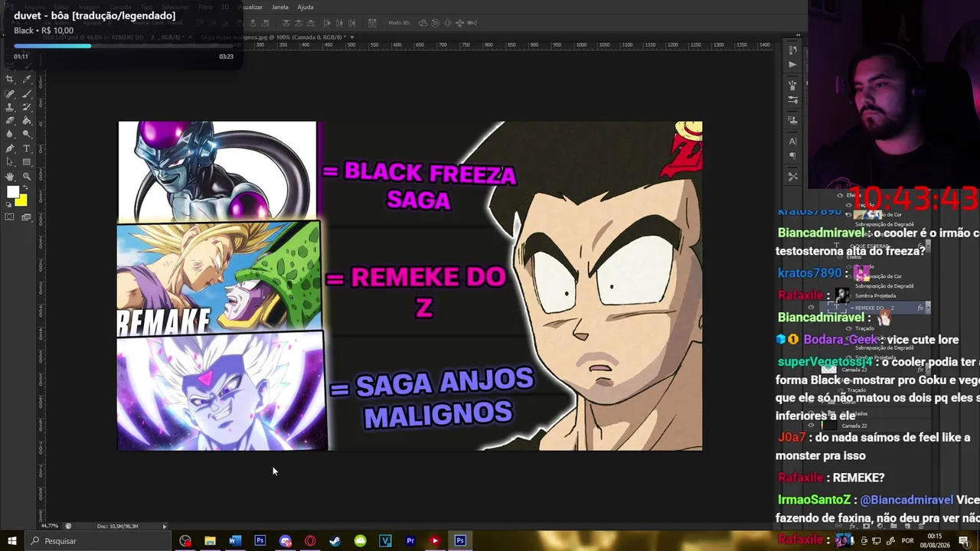Select the Zoom magnifier tool

(x=27, y=176)
